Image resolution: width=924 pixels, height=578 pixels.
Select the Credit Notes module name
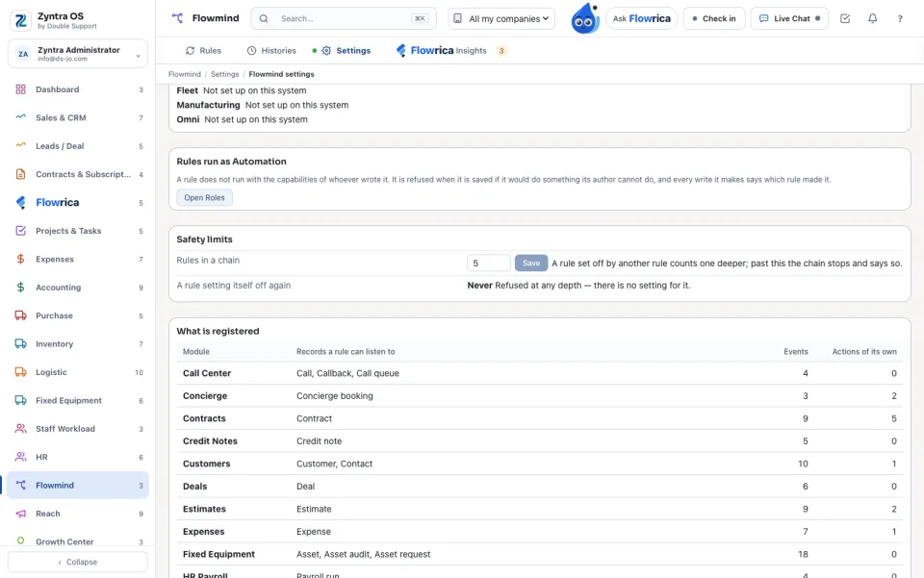pos(210,440)
